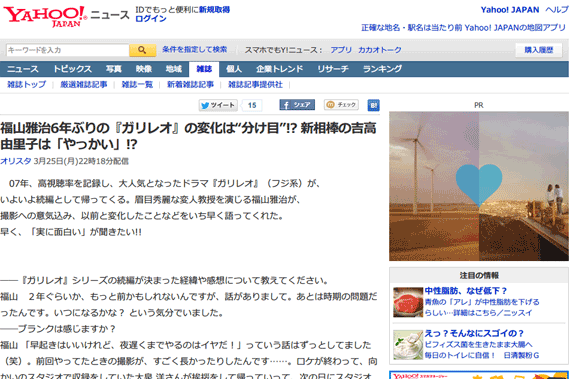Tweet the article with the Twitter button
Viewport: 570px width, 379px height.
(218, 105)
